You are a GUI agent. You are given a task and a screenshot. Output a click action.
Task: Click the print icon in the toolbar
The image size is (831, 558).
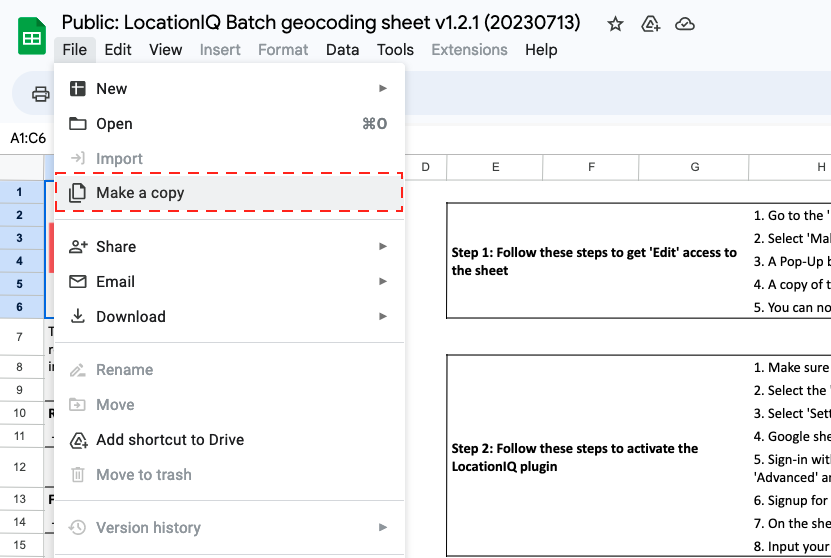click(41, 94)
